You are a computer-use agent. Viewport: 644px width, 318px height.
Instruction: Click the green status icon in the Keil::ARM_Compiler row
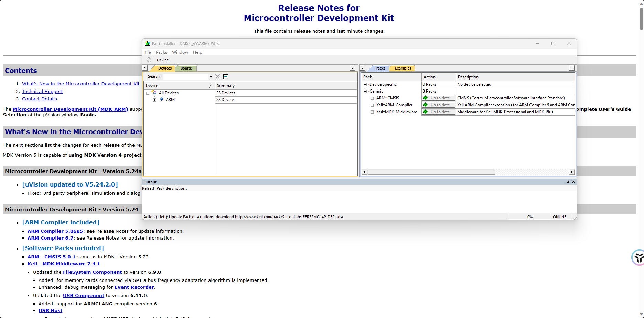pyautogui.click(x=426, y=105)
